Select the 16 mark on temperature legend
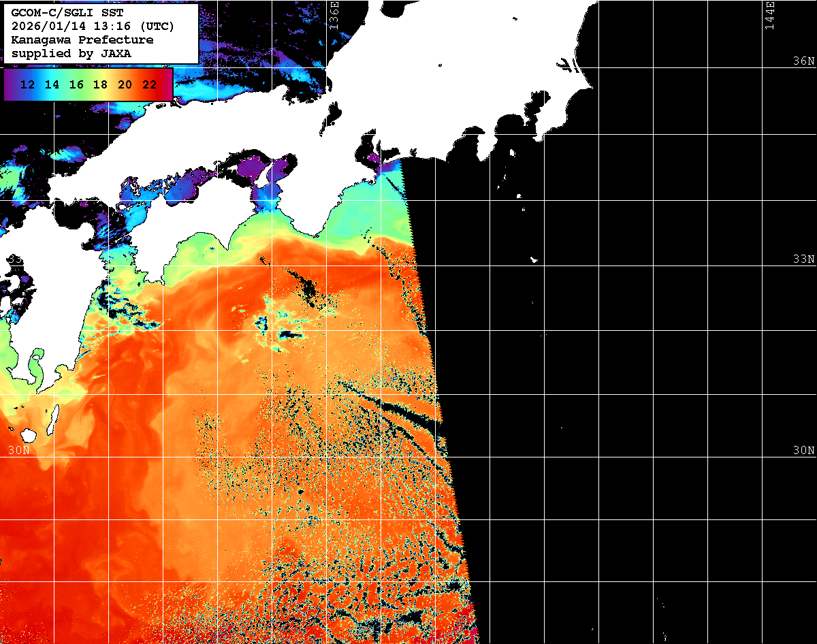817x644 pixels. tap(76, 84)
